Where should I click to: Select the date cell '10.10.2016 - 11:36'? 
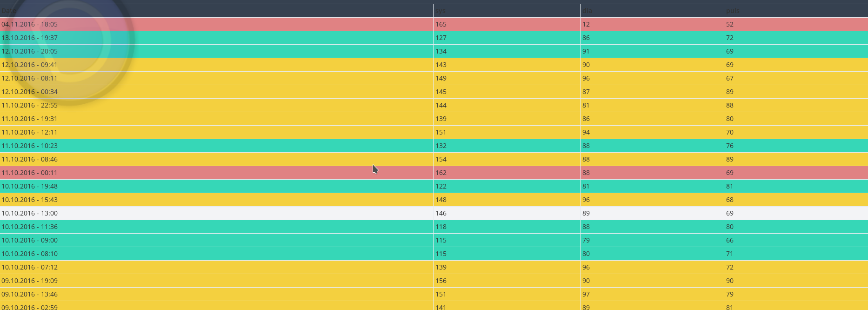216,227
